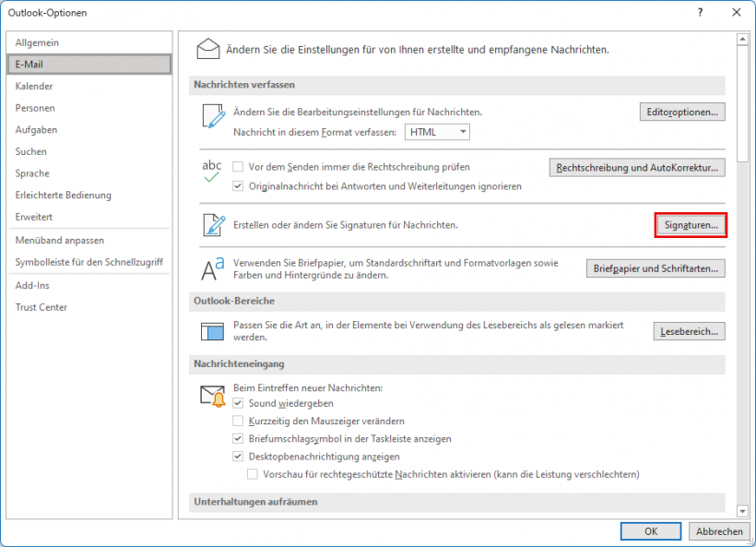Click the reading pane layout icon

tap(213, 330)
